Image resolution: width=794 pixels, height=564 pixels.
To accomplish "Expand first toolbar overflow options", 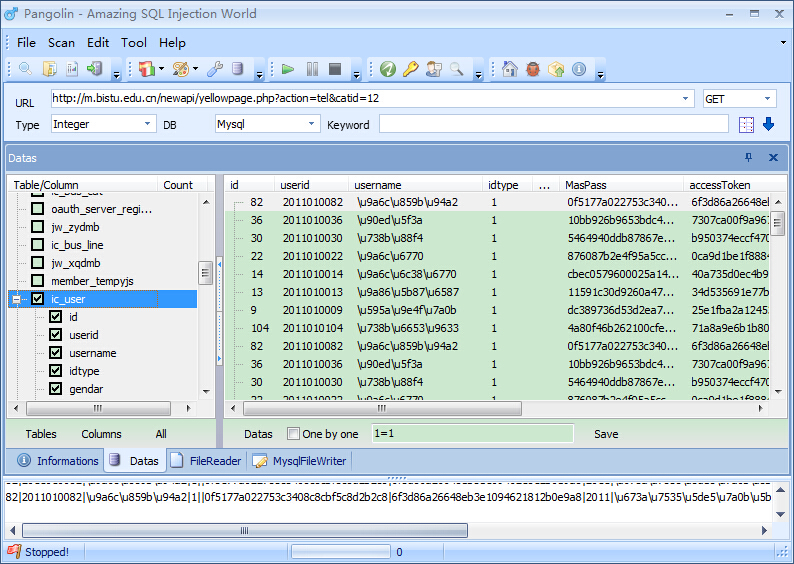I will tap(116, 75).
